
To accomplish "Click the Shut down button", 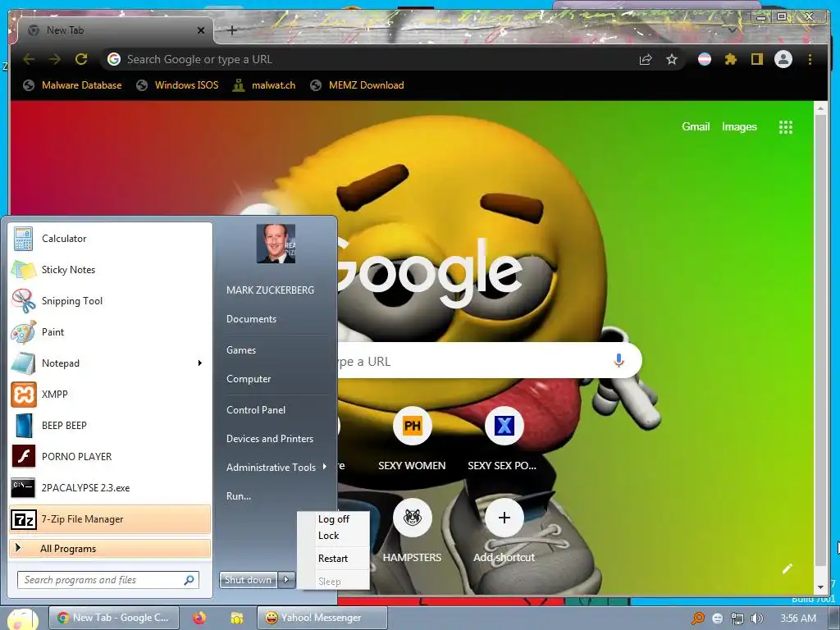I will click(248, 580).
